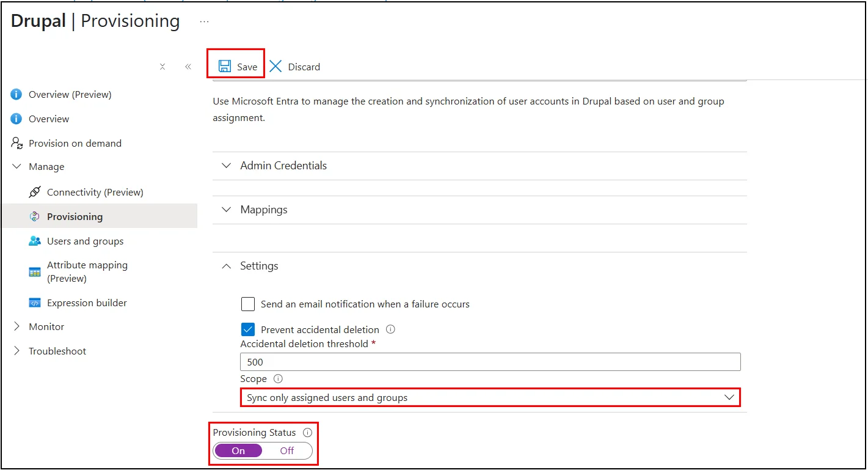
Task: Collapse the Settings section
Action: [x=480, y=266]
